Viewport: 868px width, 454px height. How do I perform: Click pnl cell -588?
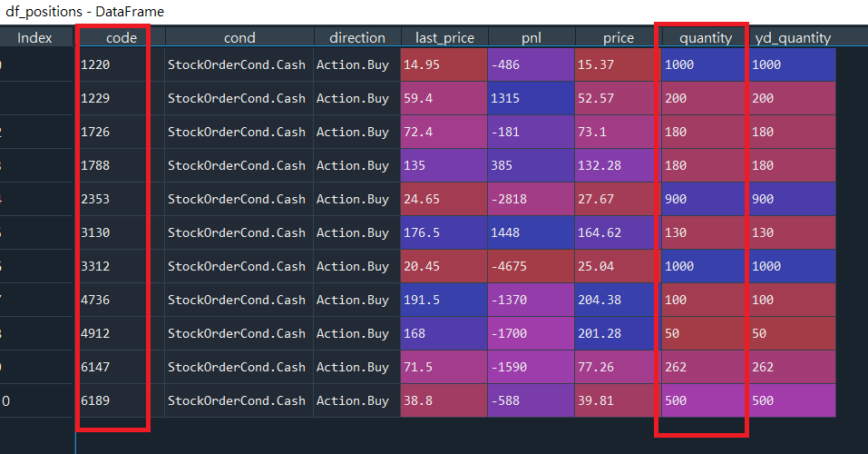click(532, 400)
